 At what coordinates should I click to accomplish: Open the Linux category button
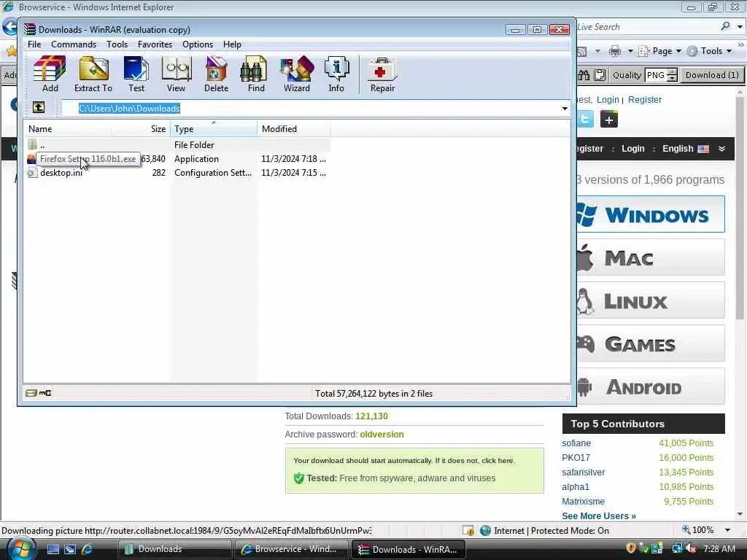point(650,300)
